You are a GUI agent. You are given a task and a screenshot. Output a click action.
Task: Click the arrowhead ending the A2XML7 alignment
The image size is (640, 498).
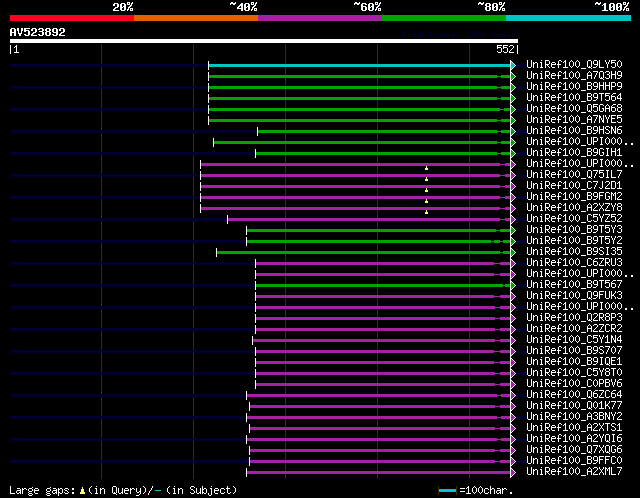click(x=513, y=473)
